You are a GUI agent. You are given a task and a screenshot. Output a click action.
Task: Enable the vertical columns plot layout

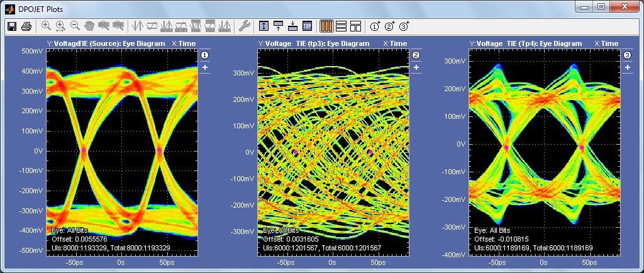click(x=326, y=26)
